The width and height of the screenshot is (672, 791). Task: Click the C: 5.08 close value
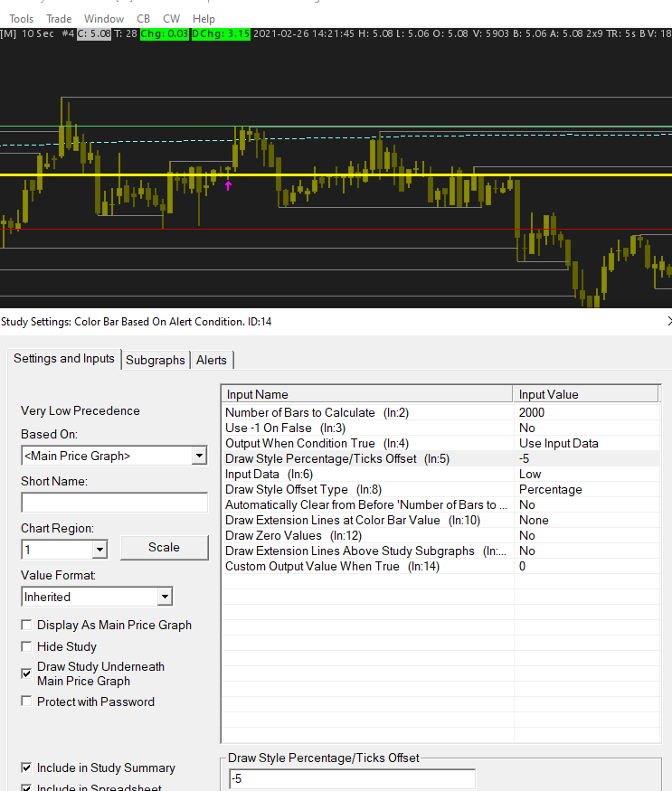[x=94, y=33]
